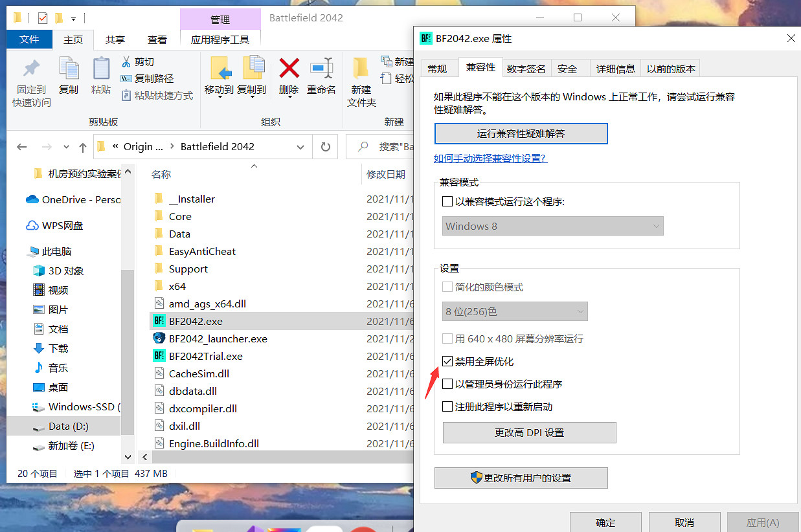This screenshot has width=801, height=532.
Task: Check the 以管理员身份运行此程序 checkbox
Action: click(x=447, y=382)
